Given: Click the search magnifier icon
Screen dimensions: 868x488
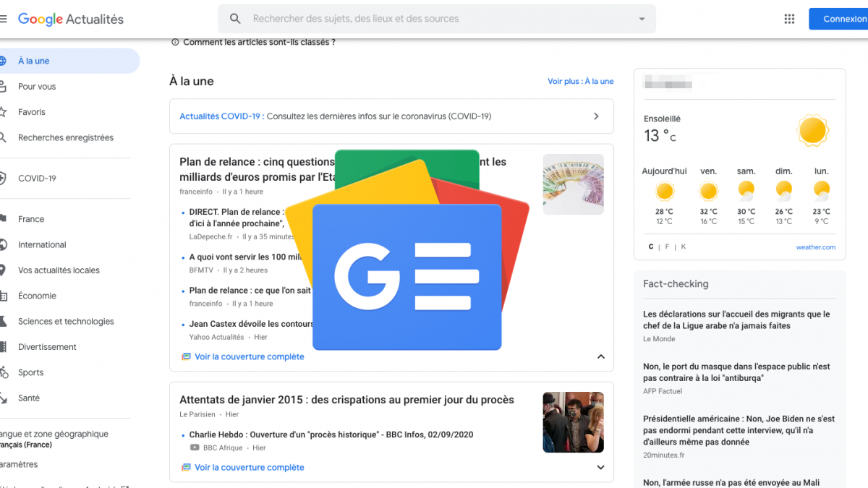Looking at the screenshot, I should pos(235,19).
